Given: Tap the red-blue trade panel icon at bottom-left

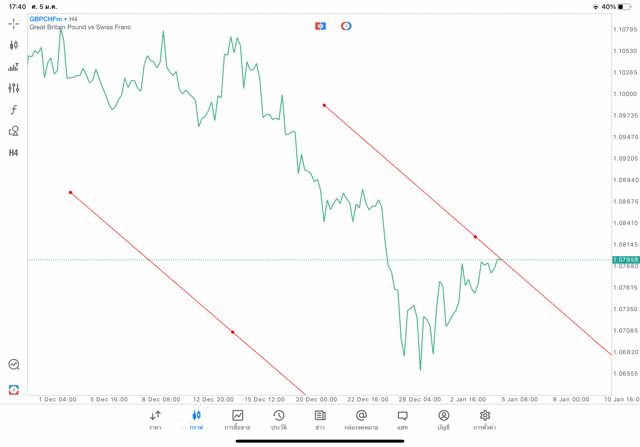Looking at the screenshot, I should (14, 389).
